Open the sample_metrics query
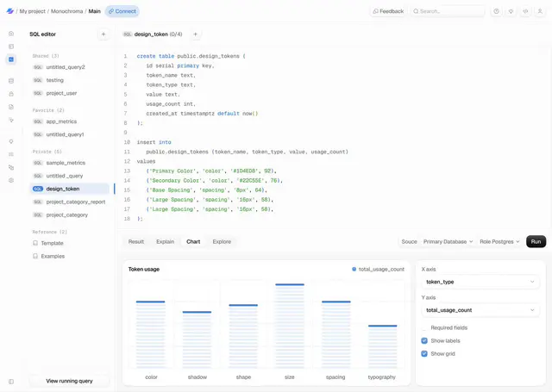 tap(69, 163)
